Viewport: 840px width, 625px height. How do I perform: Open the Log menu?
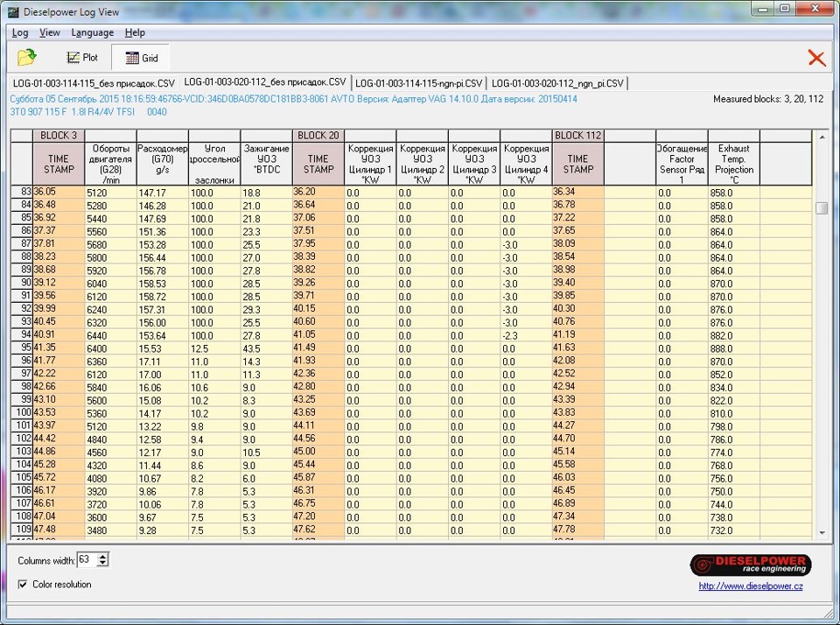tap(20, 32)
